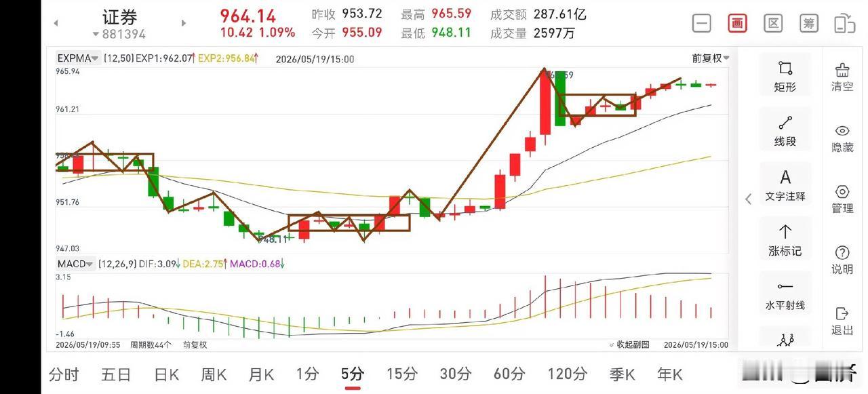Open the MACD indicator dropdown
The image size is (868, 394).
pyautogui.click(x=75, y=264)
